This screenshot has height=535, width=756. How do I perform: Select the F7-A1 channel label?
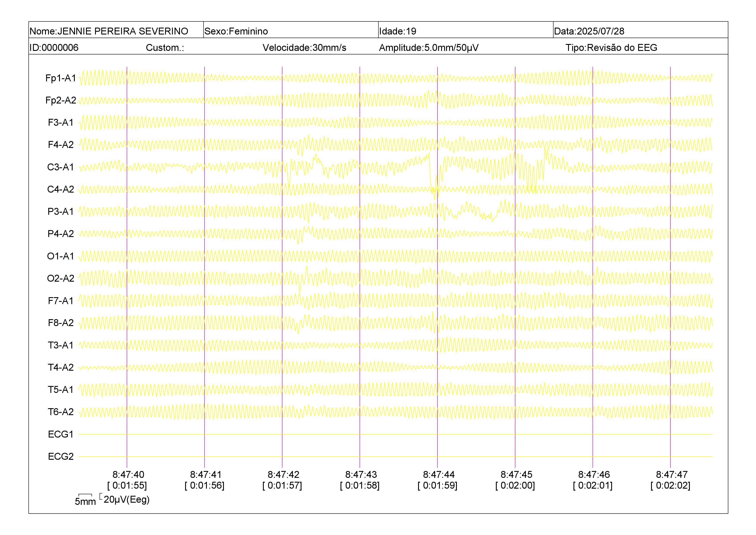61,301
